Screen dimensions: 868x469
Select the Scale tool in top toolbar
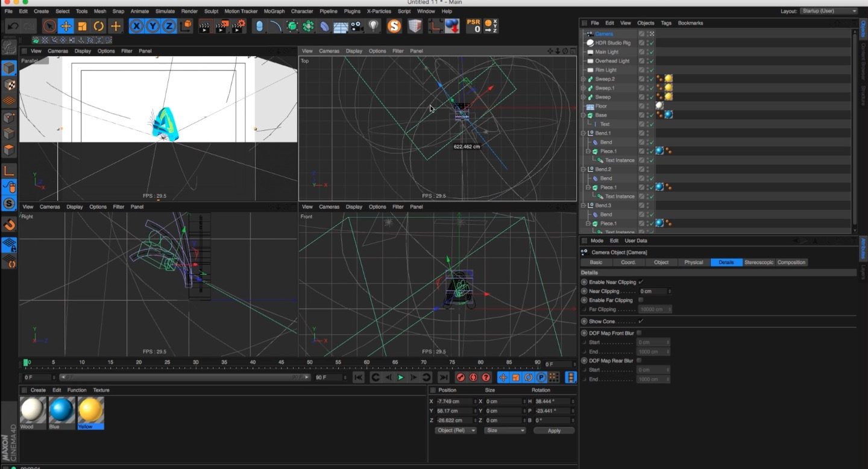(x=82, y=26)
